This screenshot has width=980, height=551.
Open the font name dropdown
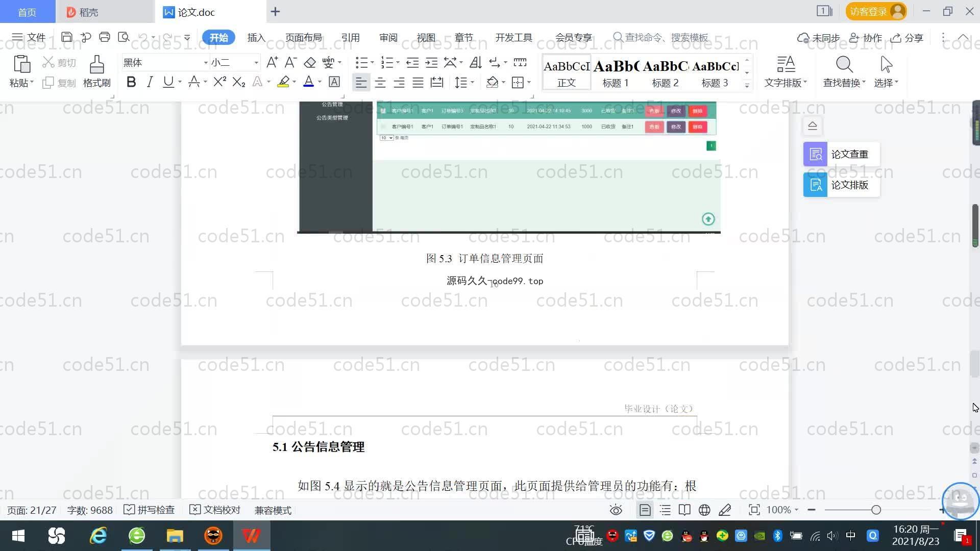206,63
